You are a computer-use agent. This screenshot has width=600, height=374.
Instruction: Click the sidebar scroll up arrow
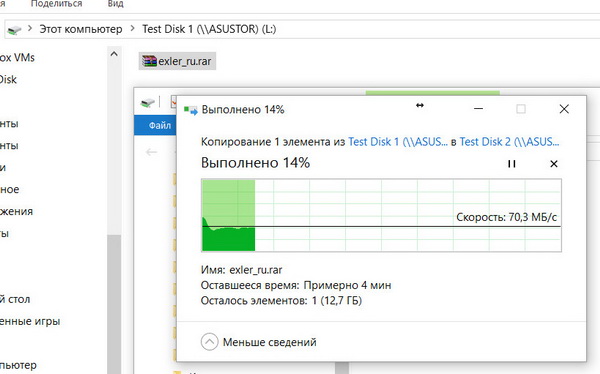point(114,54)
